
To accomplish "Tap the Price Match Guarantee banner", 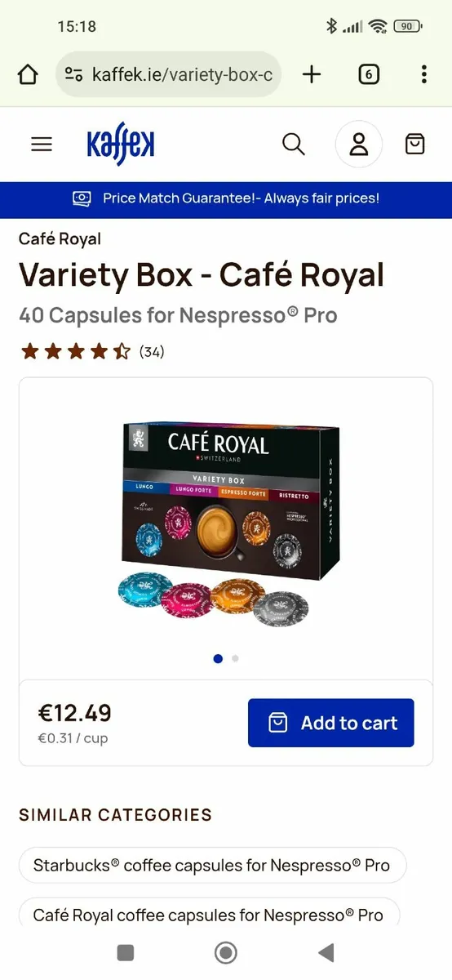I will point(226,198).
